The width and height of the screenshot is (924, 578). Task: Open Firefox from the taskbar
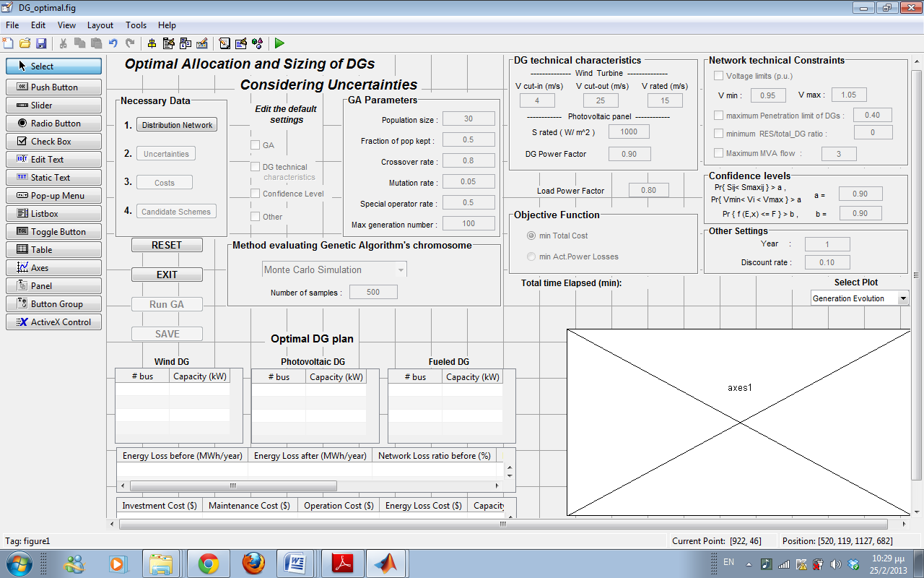coord(253,564)
